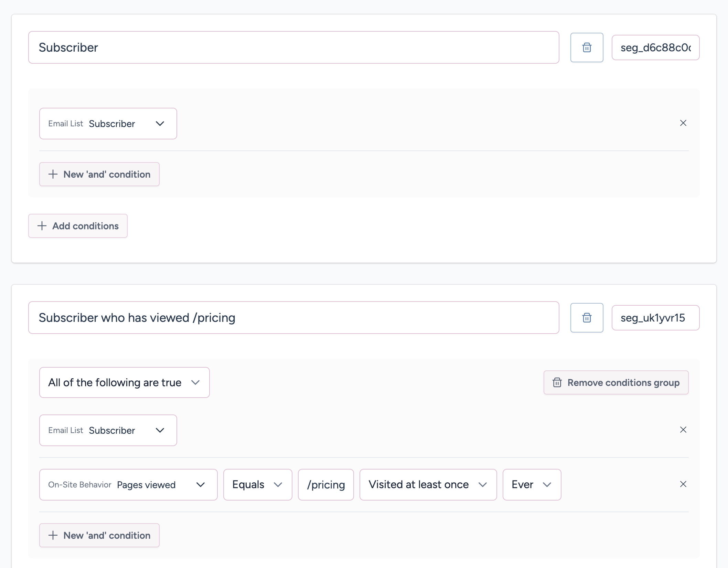Add new 'and' condition in Subscriber segment
The image size is (728, 568).
99,174
